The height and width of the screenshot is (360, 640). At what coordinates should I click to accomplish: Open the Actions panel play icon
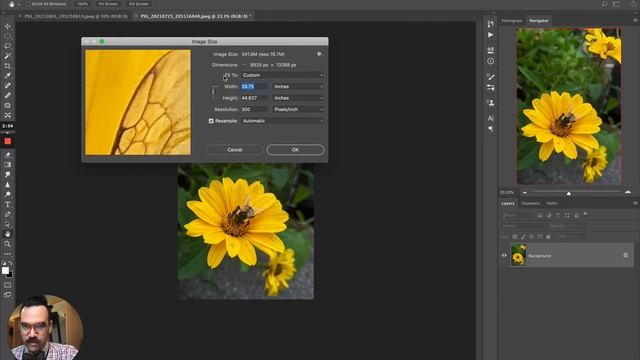(x=491, y=35)
